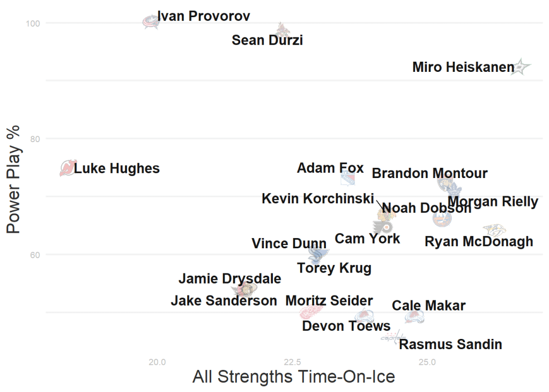
Task: Click the Arizona Coyotes logo above Sean Durzi
Action: (283, 29)
